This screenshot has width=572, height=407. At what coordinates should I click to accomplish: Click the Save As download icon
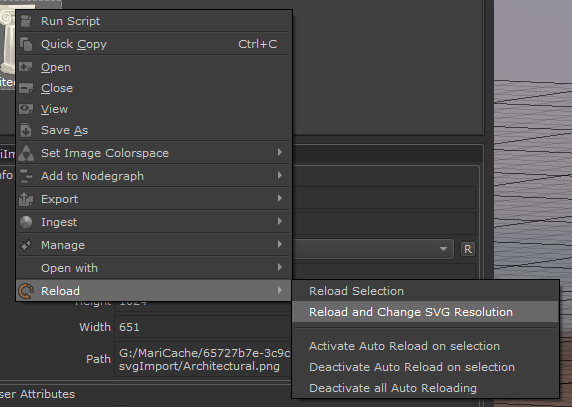tap(26, 130)
